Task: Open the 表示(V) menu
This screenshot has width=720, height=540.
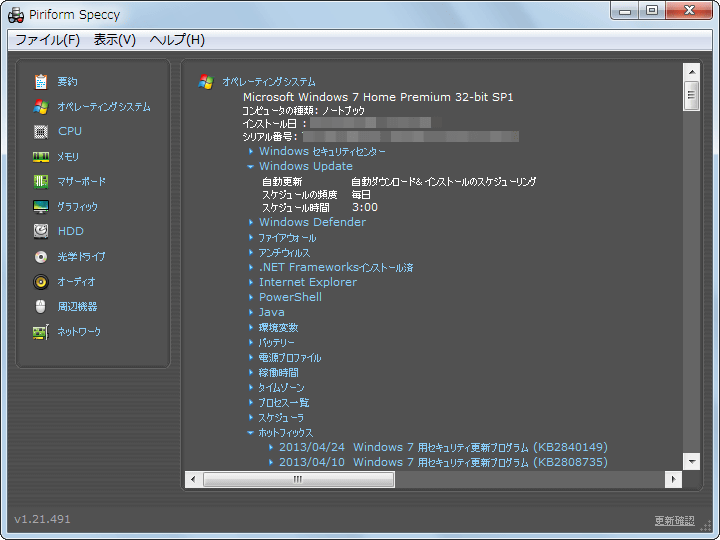Action: [x=114, y=40]
